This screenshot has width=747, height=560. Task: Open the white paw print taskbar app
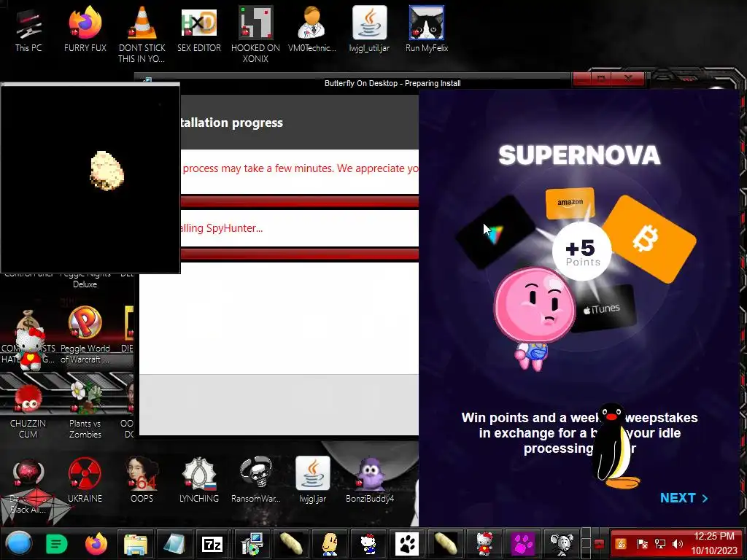coord(407,543)
